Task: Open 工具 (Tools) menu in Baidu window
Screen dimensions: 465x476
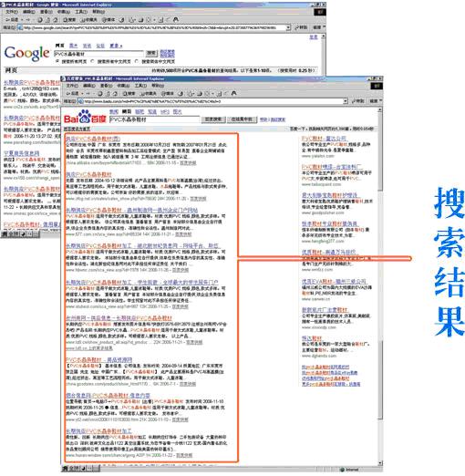Action: [141, 86]
